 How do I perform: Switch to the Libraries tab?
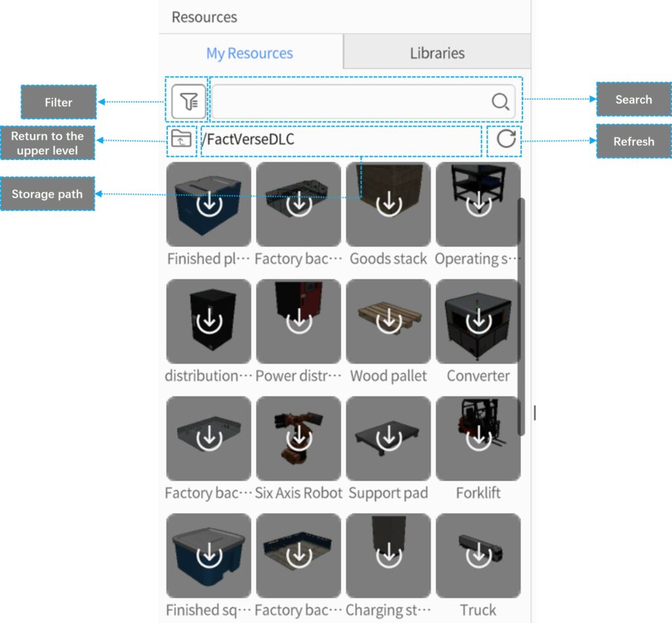(x=437, y=53)
